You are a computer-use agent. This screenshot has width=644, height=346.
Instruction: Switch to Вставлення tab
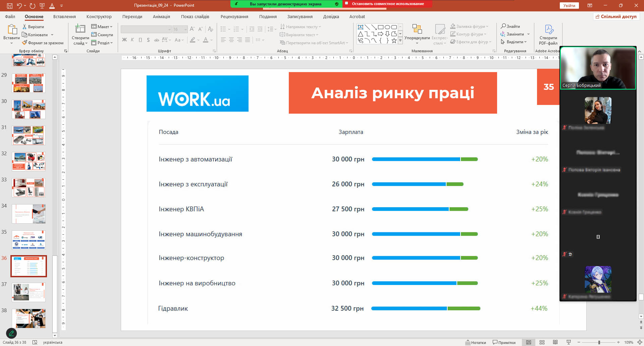[64, 16]
